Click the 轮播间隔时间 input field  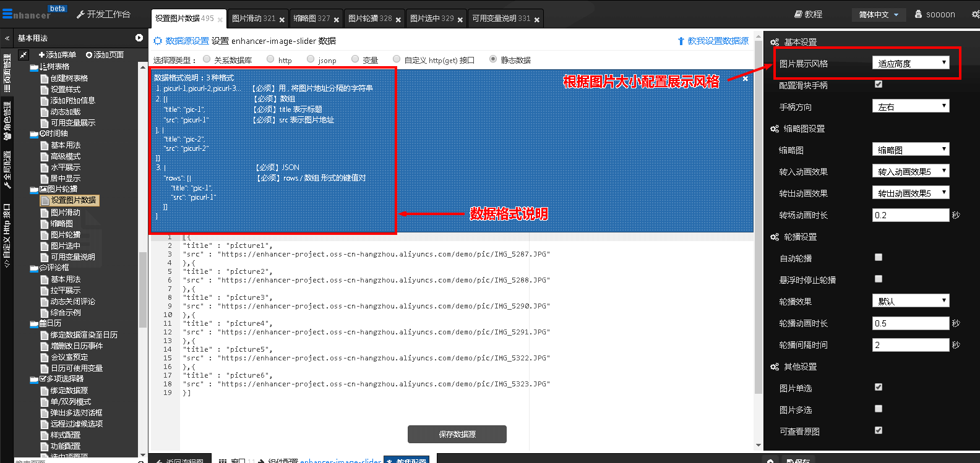pyautogui.click(x=910, y=345)
